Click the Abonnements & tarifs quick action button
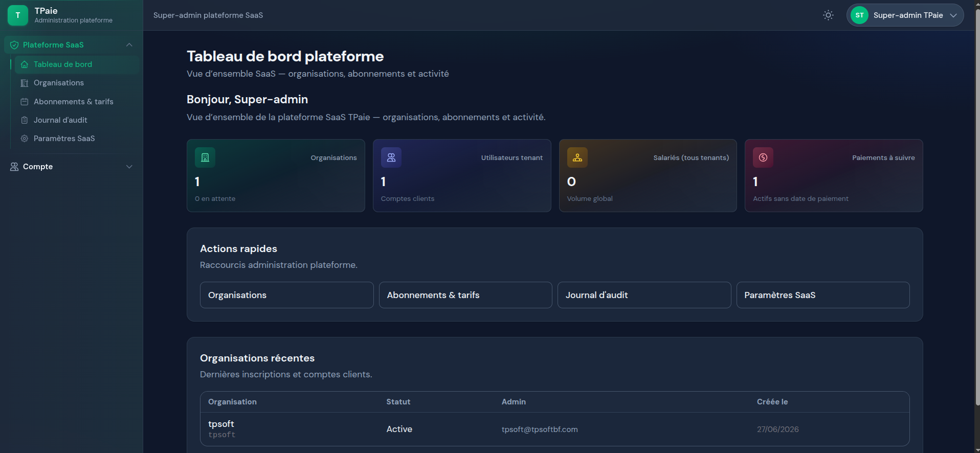Image resolution: width=980 pixels, height=453 pixels. coord(465,295)
